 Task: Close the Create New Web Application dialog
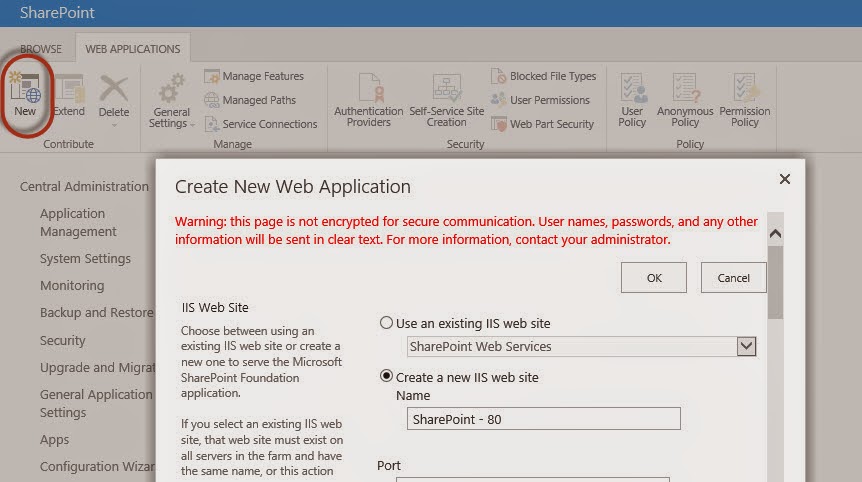pos(784,179)
